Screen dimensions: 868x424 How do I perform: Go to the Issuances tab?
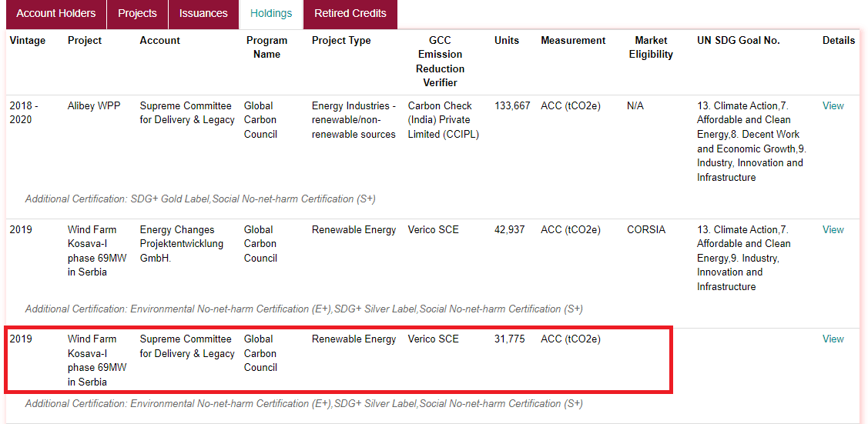point(203,14)
